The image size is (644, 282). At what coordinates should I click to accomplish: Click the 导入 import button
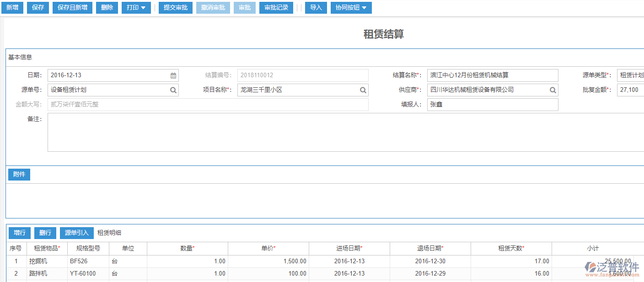(x=316, y=8)
